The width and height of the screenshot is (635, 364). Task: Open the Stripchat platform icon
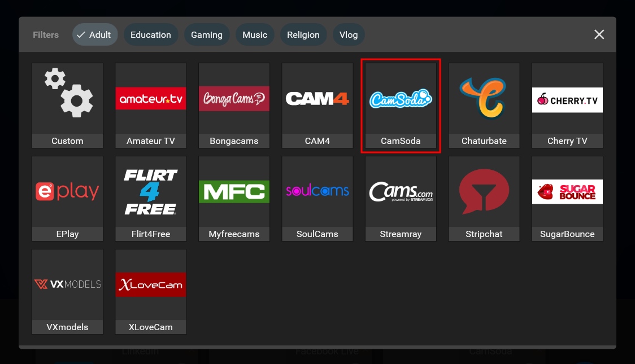pos(484,198)
